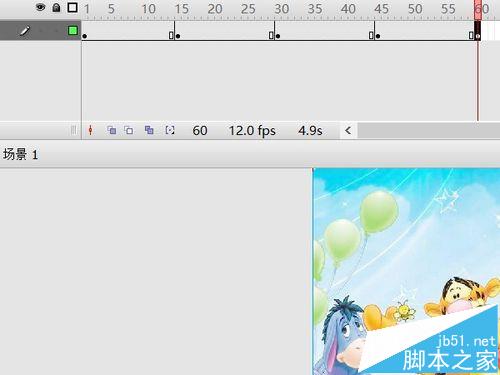
Task: Click the horizontal timeline scrollbar track
Action: [x=429, y=130]
